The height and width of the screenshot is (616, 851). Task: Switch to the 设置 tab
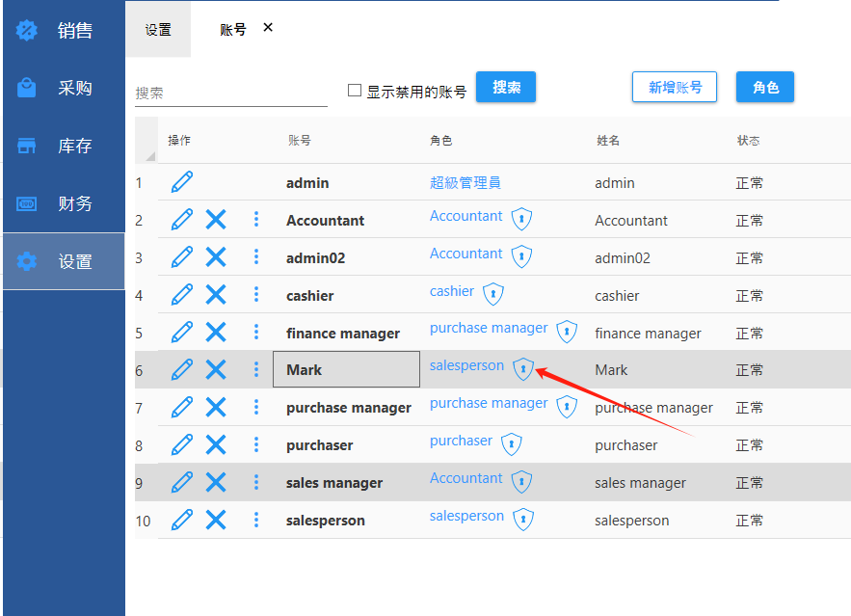(158, 30)
